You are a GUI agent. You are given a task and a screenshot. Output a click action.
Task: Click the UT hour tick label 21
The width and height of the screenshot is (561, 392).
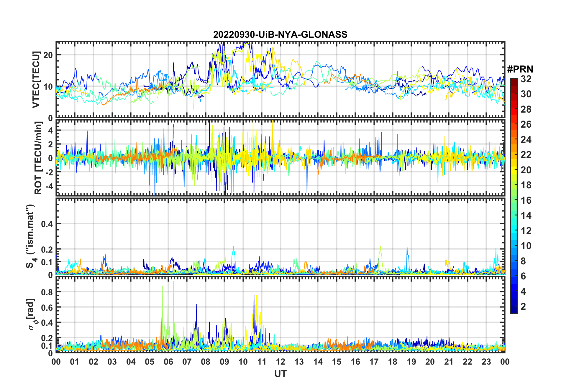pyautogui.click(x=449, y=362)
